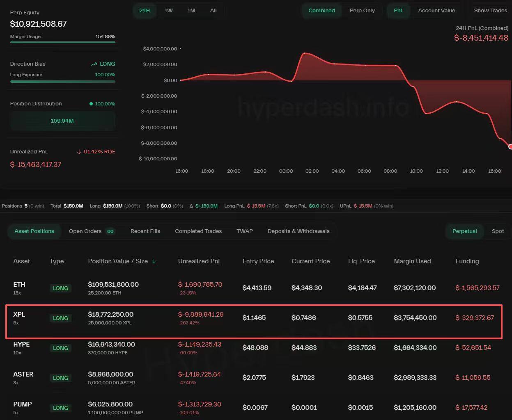Screen dimensions: 512x420
Task: Select the All time range
Action: pyautogui.click(x=213, y=11)
